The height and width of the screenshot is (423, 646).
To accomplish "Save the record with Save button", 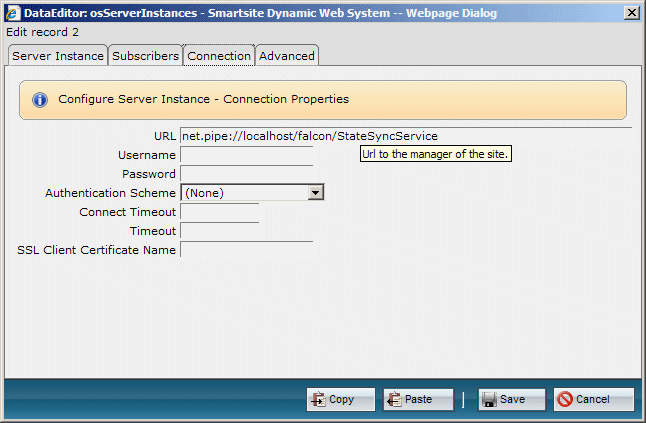I will coord(512,399).
